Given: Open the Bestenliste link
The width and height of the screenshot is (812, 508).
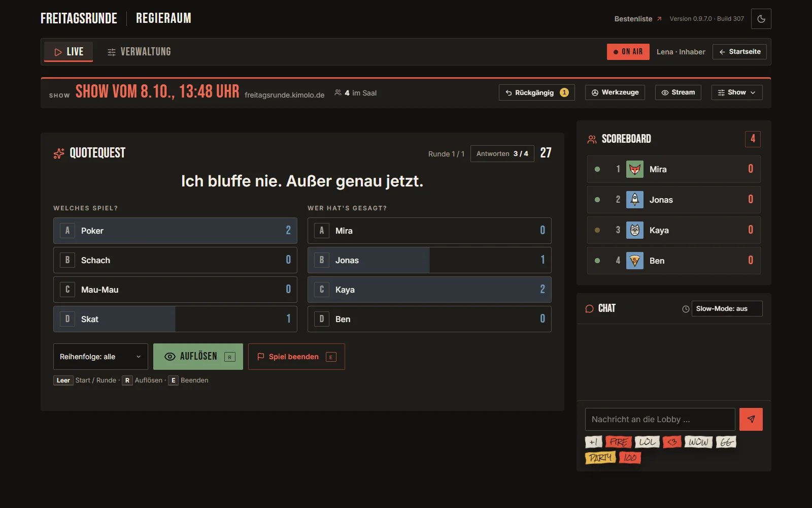Looking at the screenshot, I should 638,19.
